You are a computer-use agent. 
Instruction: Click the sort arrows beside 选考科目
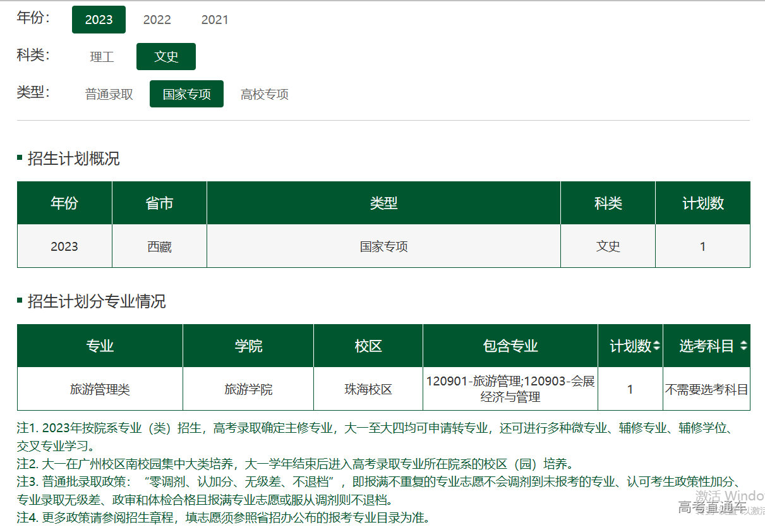pos(744,346)
